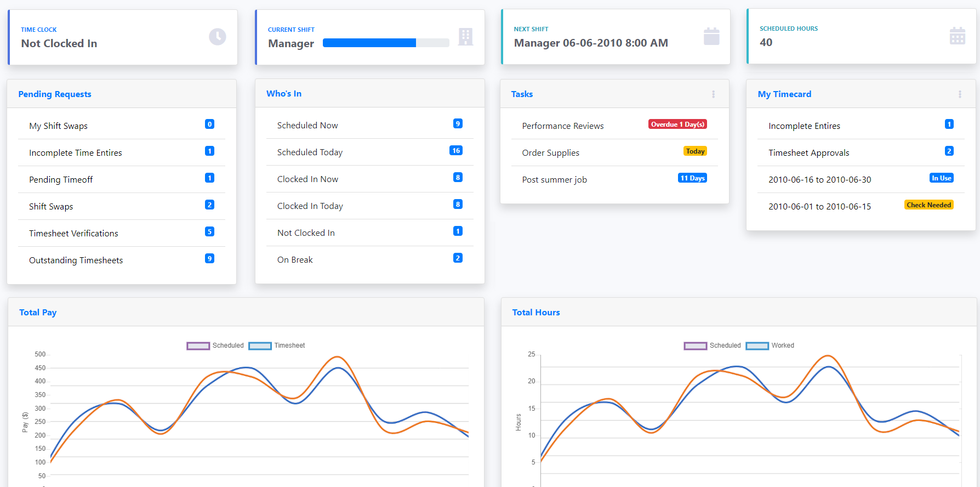Click the Timesheet Approvals badge 2
This screenshot has width=980, height=487.
[949, 151]
